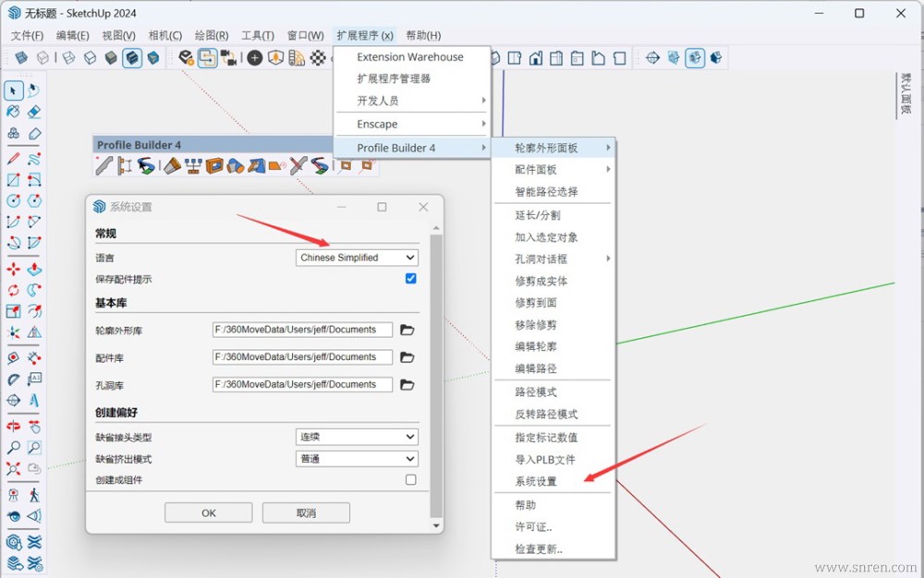Choose the 3D Text tool

34,401
